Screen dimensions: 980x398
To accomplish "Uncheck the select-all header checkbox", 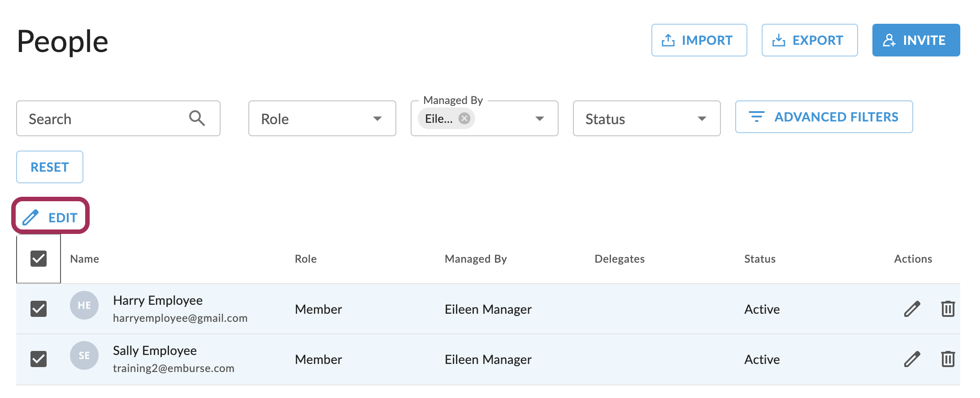I will coord(39,259).
